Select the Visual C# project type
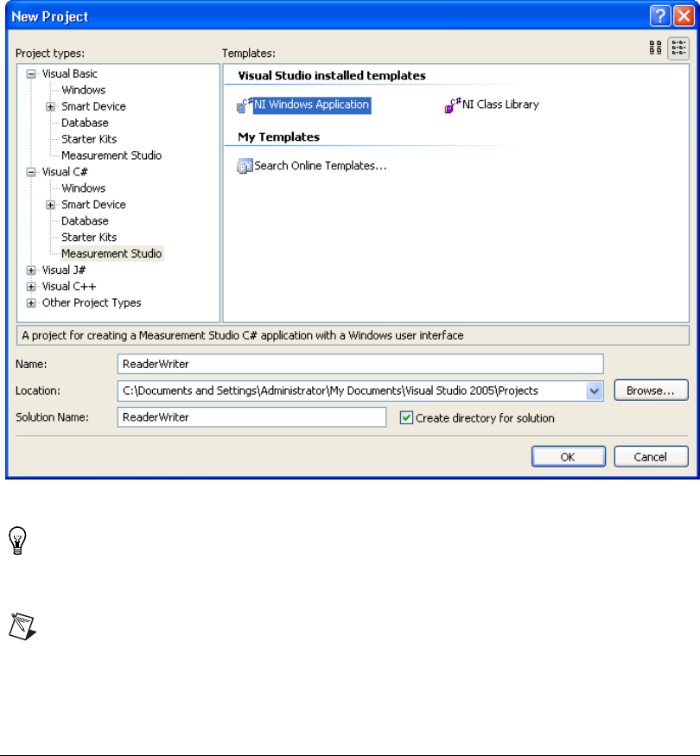 click(x=65, y=172)
